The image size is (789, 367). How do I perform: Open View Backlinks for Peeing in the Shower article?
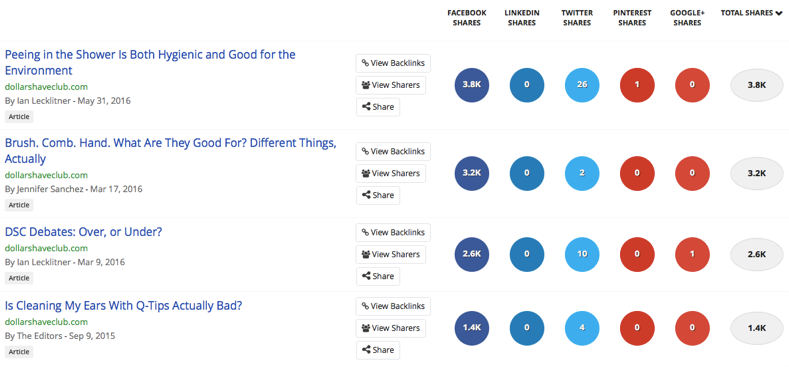pos(393,63)
